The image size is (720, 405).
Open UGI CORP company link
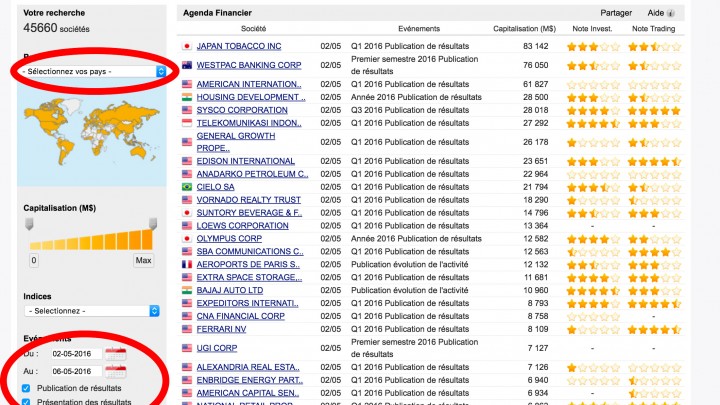click(217, 348)
